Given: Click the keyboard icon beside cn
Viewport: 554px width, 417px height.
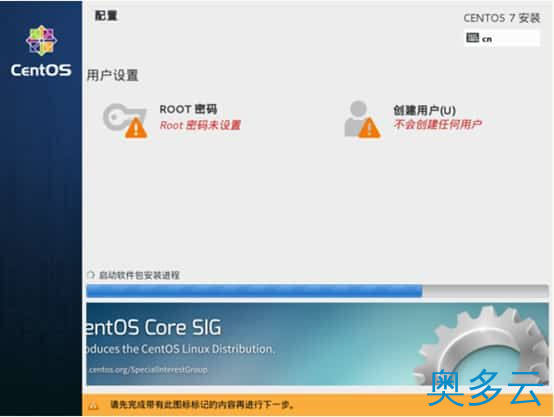Looking at the screenshot, I should tap(472, 38).
